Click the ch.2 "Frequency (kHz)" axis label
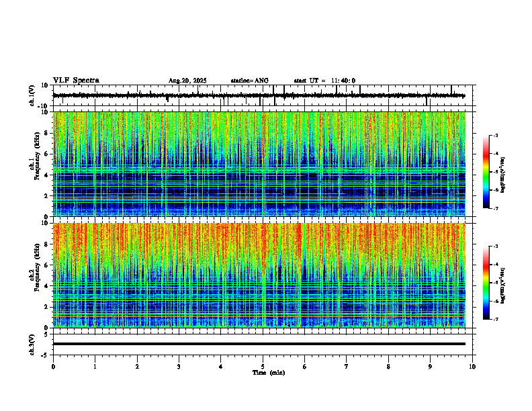 37,267
